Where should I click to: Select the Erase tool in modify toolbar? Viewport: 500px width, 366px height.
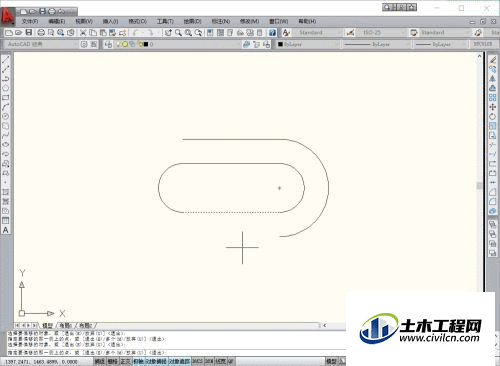[493, 60]
